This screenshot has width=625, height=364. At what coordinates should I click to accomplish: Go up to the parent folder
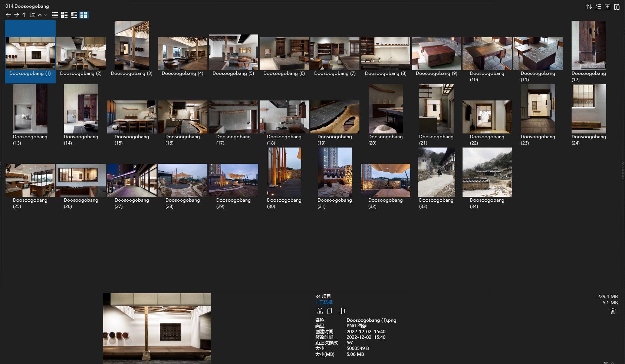(24, 15)
